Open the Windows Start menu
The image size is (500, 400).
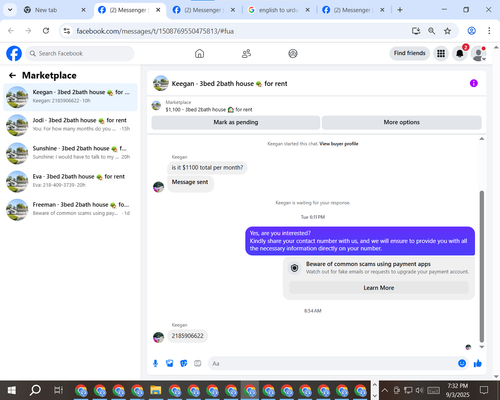(x=12, y=390)
